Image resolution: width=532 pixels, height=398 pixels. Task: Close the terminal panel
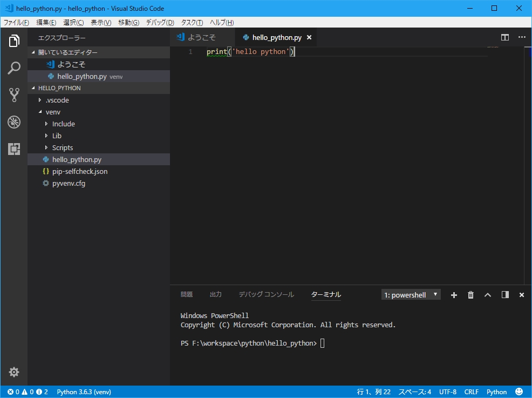(522, 295)
